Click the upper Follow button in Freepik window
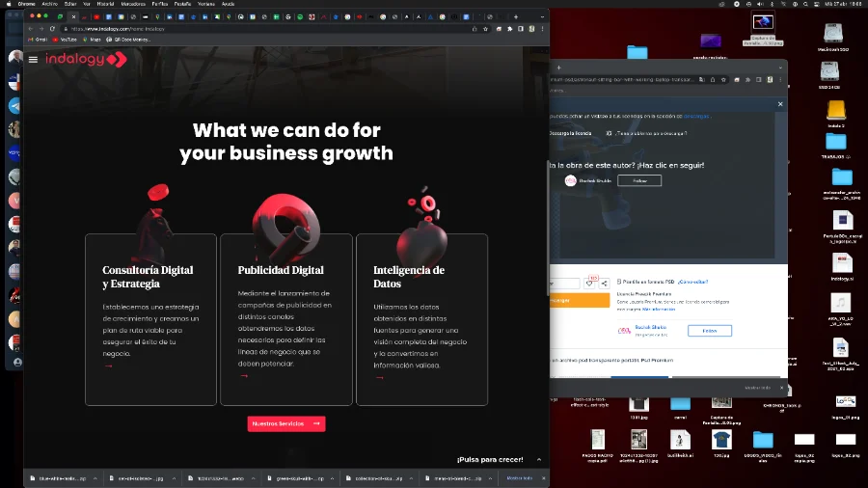The height and width of the screenshot is (488, 868). pos(639,181)
